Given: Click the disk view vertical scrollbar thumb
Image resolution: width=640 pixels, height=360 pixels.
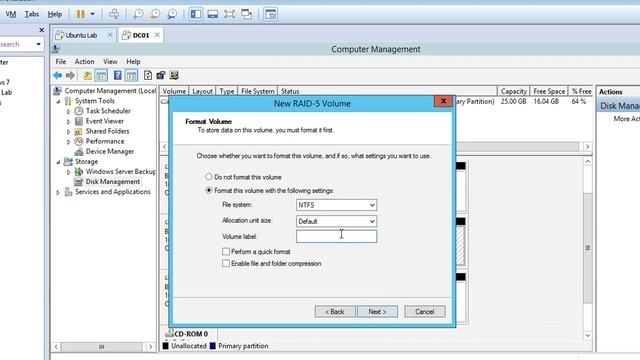Looking at the screenshot, I should [587, 248].
